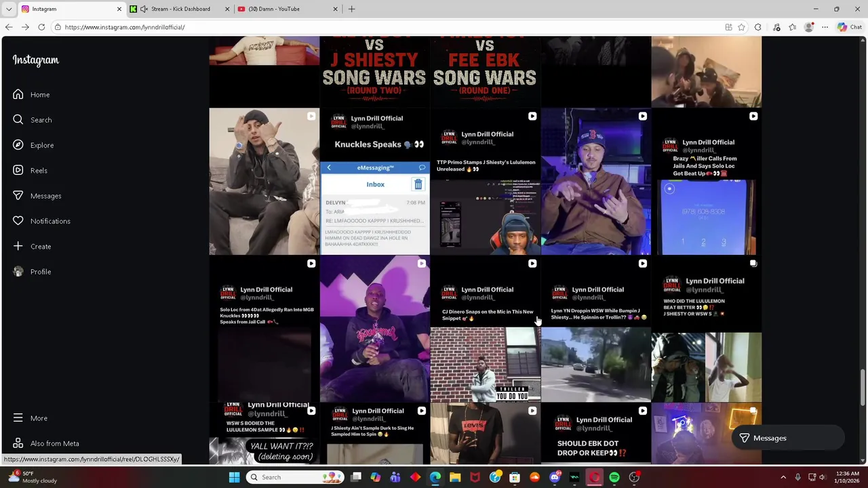Open the Knuckles Speaks eMessaging post
868x488 pixels.
(x=374, y=182)
